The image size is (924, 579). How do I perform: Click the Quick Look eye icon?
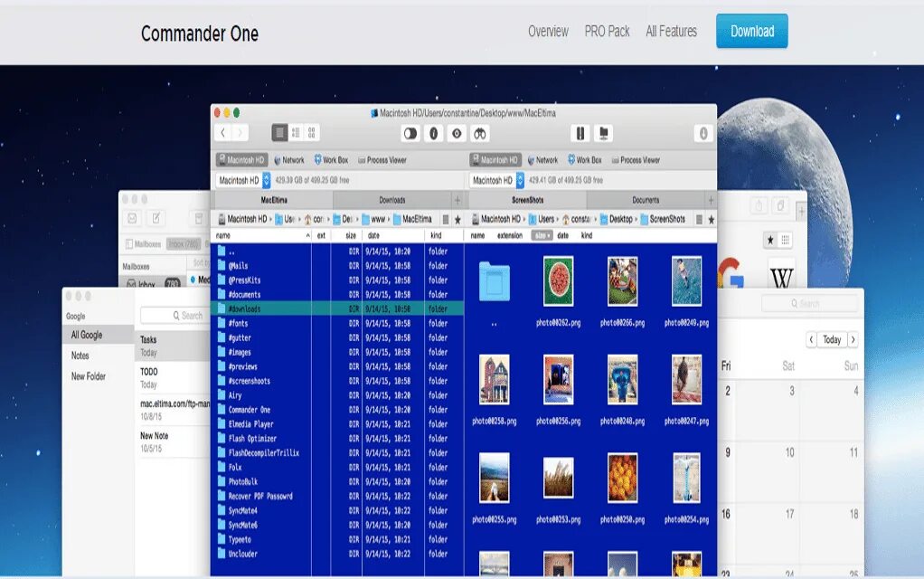click(x=457, y=134)
